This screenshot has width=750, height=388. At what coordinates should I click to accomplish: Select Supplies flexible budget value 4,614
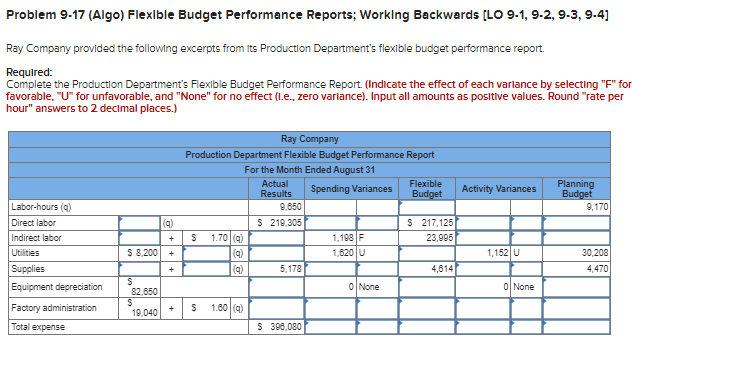(442, 269)
